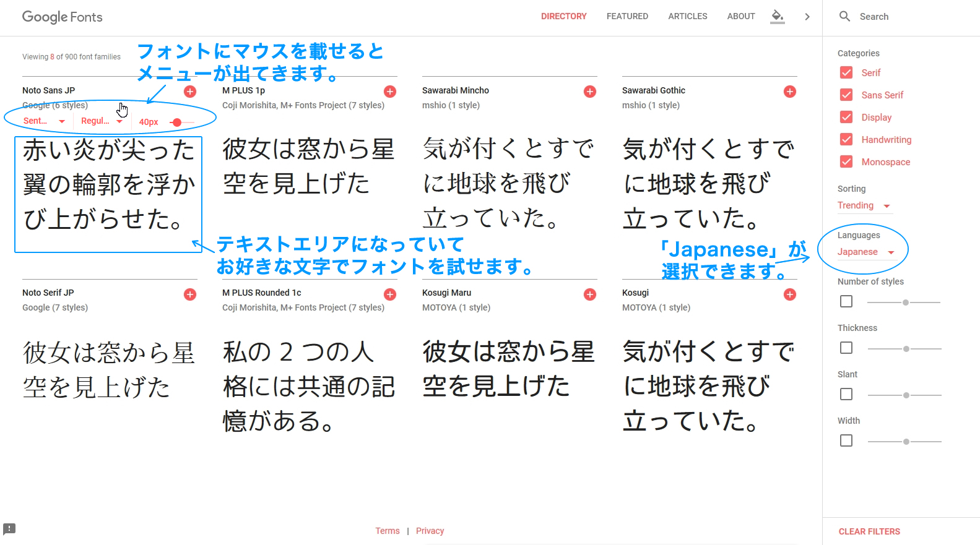Open the Terms link
The height and width of the screenshot is (545, 980).
(388, 531)
